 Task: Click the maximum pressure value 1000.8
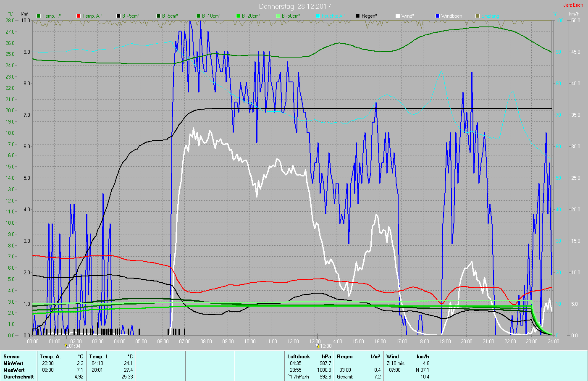coord(324,370)
